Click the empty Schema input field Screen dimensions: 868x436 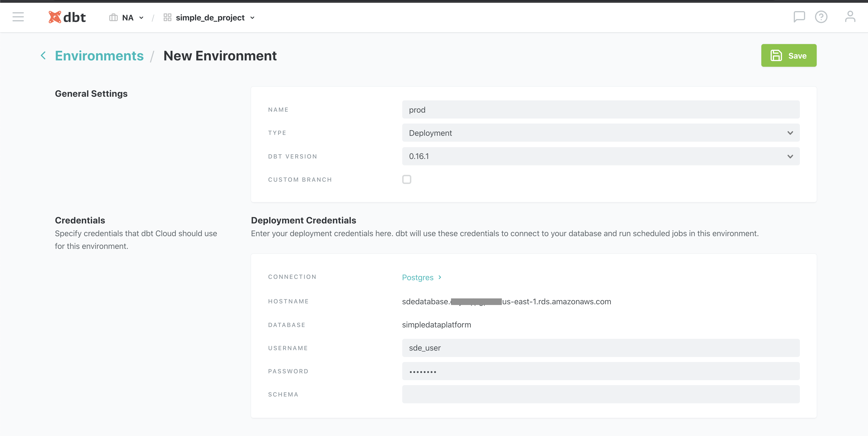[x=600, y=394]
